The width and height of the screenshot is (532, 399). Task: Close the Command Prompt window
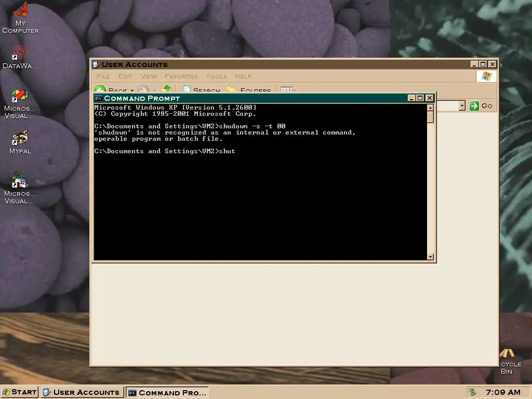[x=430, y=98]
